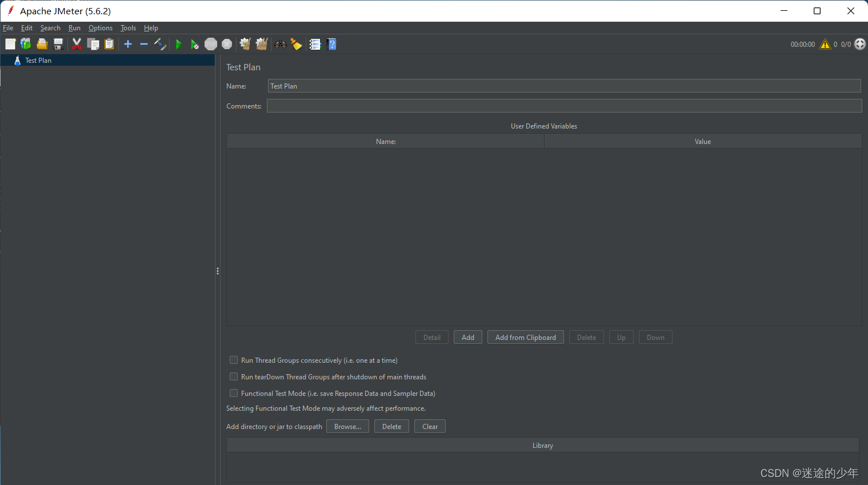Image resolution: width=868 pixels, height=485 pixels.
Task: Open Search with the binoculars icon
Action: tap(280, 44)
